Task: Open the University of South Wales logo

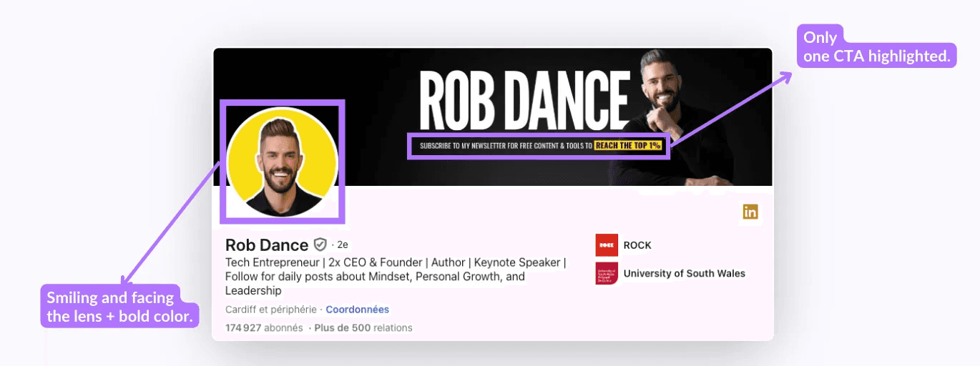Action: 607,274
